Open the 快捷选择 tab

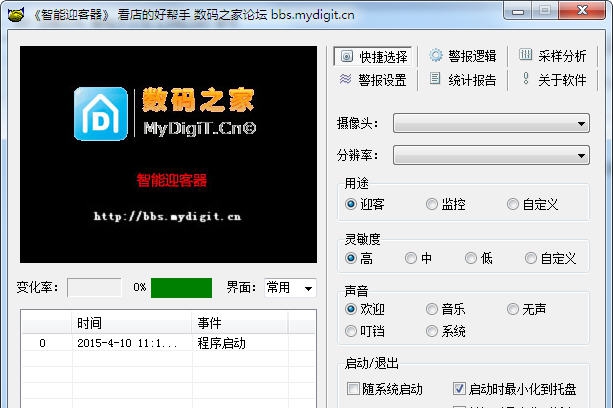click(x=374, y=57)
